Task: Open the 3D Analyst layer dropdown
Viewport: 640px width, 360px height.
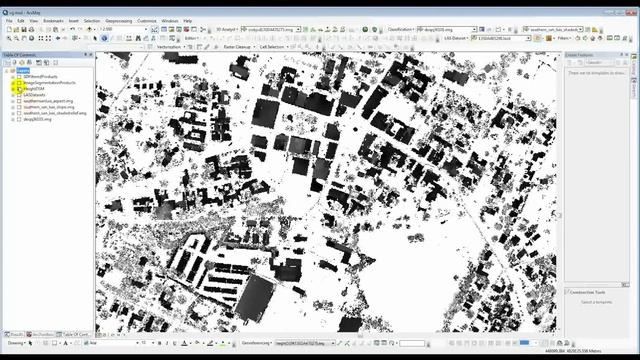Action: (x=298, y=29)
